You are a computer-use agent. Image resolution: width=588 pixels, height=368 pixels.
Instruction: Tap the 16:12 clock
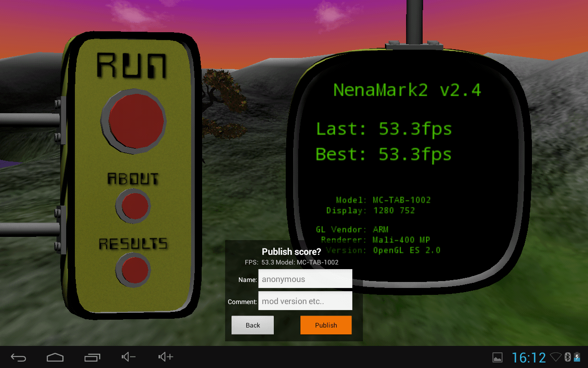tap(529, 357)
